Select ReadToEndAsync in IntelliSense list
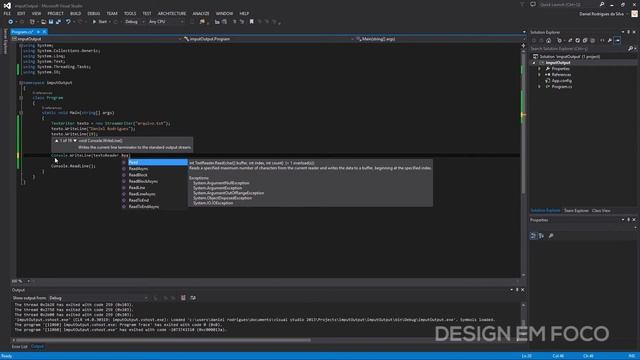Image resolution: width=640 pixels, height=360 pixels. (x=155, y=207)
